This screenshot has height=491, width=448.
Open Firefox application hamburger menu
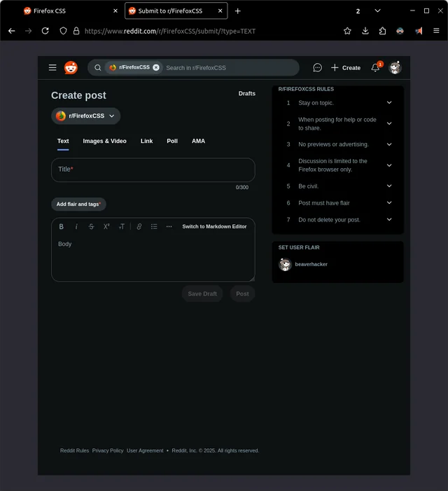[436, 31]
